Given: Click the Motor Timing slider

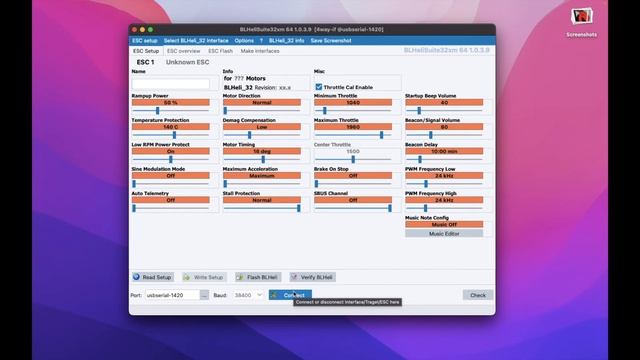Looking at the screenshot, I should pos(262,160).
